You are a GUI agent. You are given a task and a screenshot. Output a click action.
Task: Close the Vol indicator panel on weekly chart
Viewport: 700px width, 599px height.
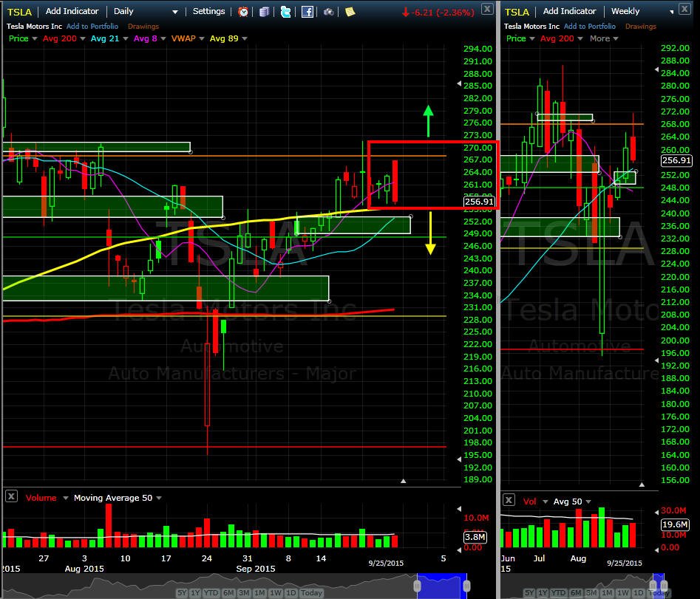(x=509, y=500)
